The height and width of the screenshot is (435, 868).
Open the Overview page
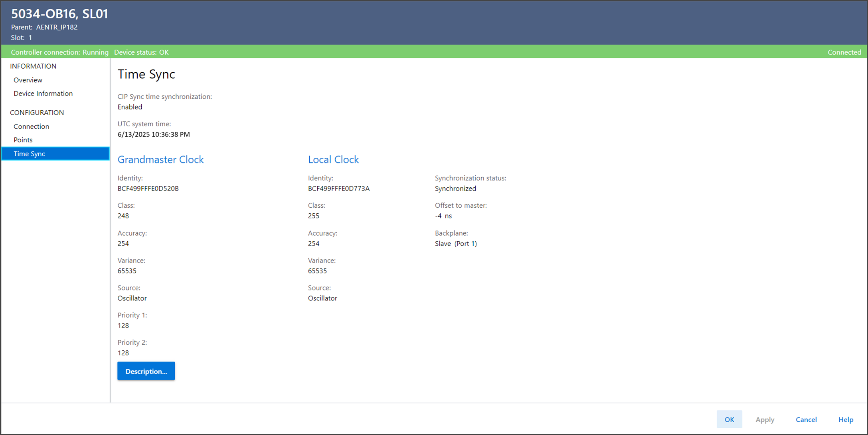point(28,80)
